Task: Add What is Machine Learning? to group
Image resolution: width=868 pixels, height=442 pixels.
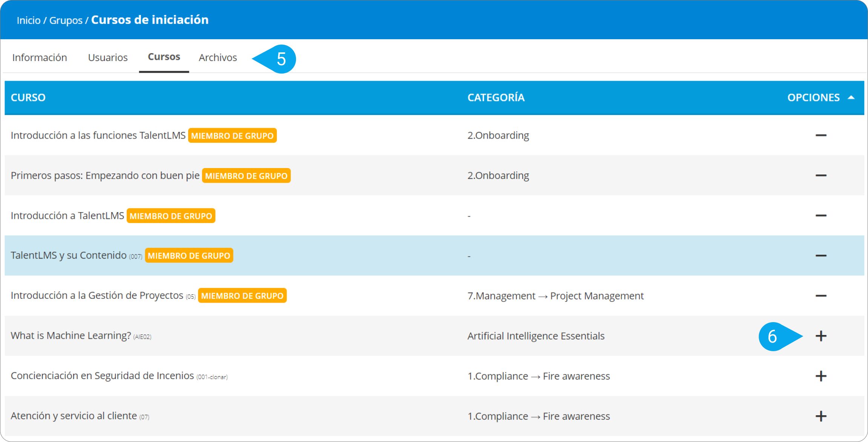Action: point(820,336)
